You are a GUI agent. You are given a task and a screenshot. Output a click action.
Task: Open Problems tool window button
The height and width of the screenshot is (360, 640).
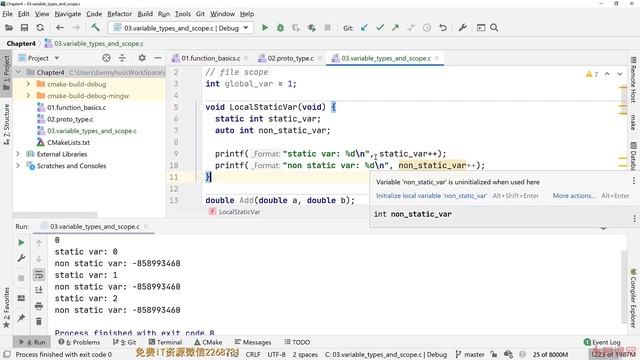click(x=79, y=342)
